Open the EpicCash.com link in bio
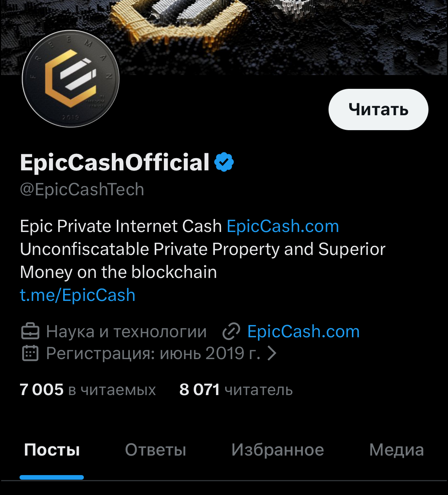This screenshot has width=448, height=495. pos(283,226)
